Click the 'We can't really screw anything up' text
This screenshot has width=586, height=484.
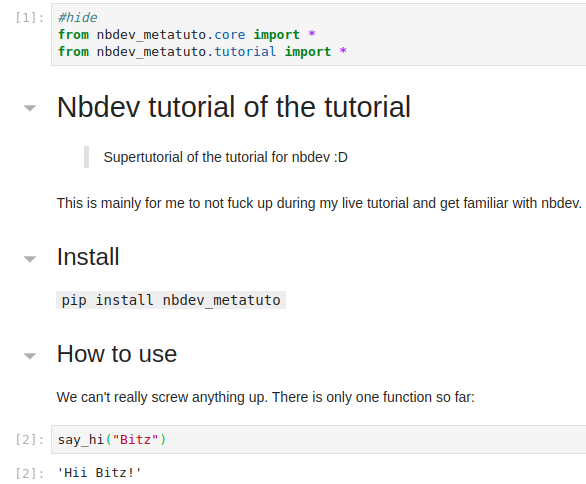[265, 397]
